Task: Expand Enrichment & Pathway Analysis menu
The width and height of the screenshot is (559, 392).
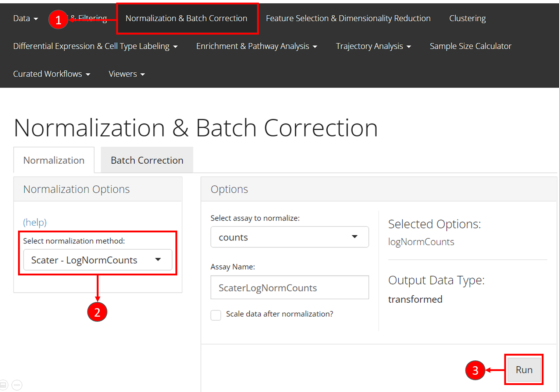Action: coord(256,46)
